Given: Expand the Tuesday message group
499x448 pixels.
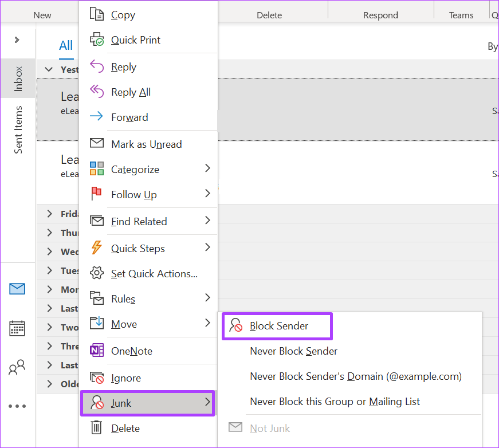Looking at the screenshot, I should [x=49, y=271].
